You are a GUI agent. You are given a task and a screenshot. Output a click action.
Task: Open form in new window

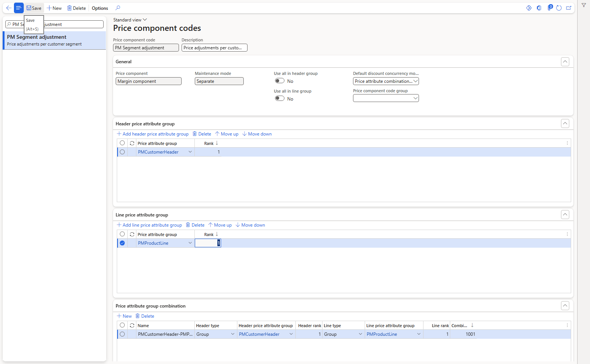[569, 8]
